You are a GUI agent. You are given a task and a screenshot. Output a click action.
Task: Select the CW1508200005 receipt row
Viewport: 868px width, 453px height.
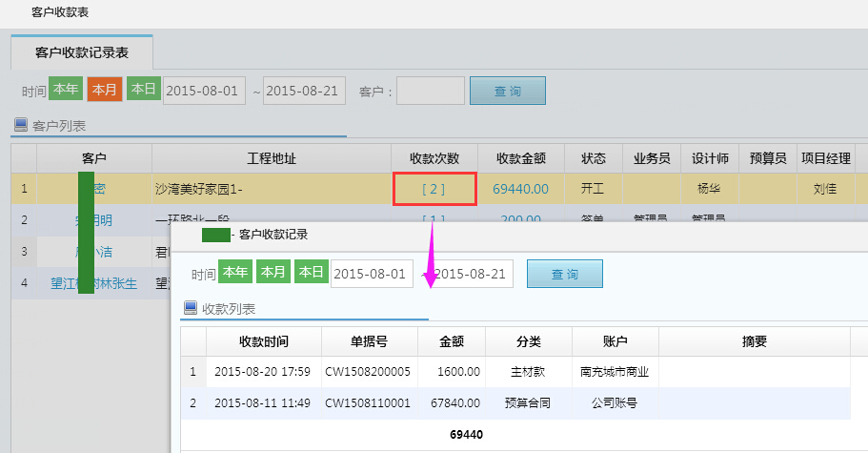[x=369, y=371]
